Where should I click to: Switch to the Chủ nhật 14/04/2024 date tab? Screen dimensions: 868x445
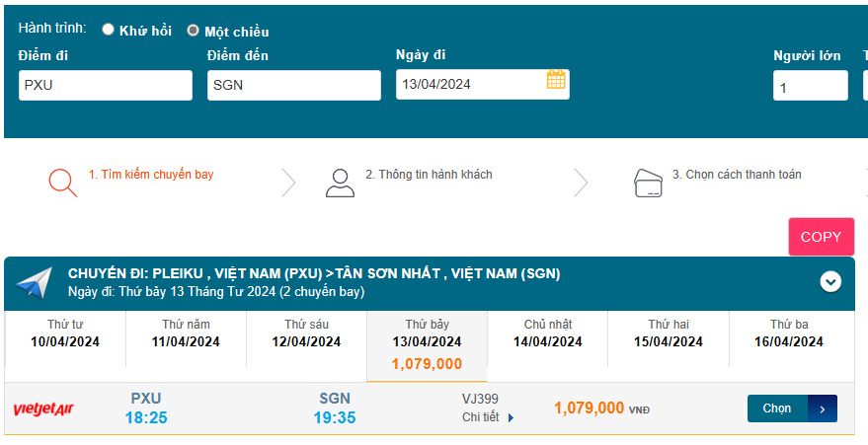(x=547, y=334)
